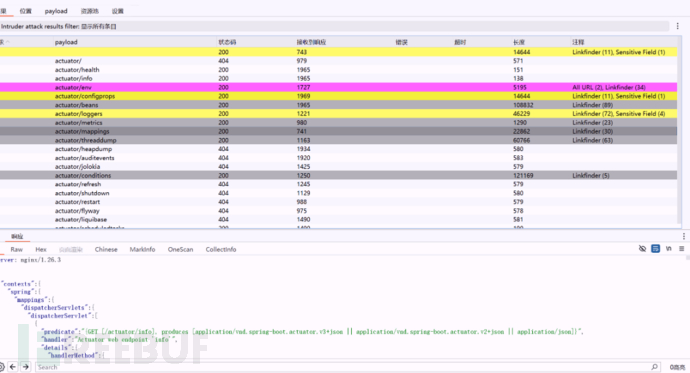Open the OneScan response tab
Viewport: 690px width, 373px height.
coord(180,249)
